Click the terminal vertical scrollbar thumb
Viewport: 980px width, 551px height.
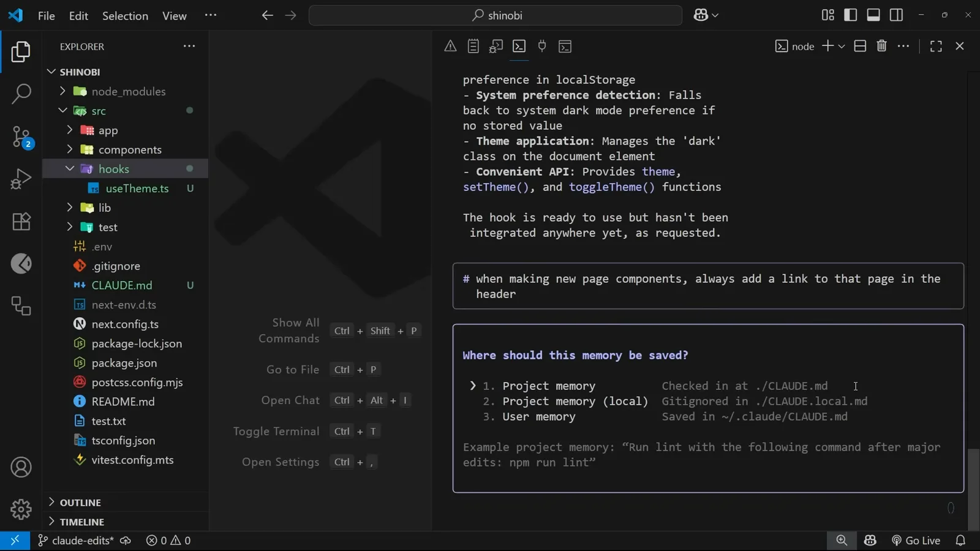click(x=974, y=490)
